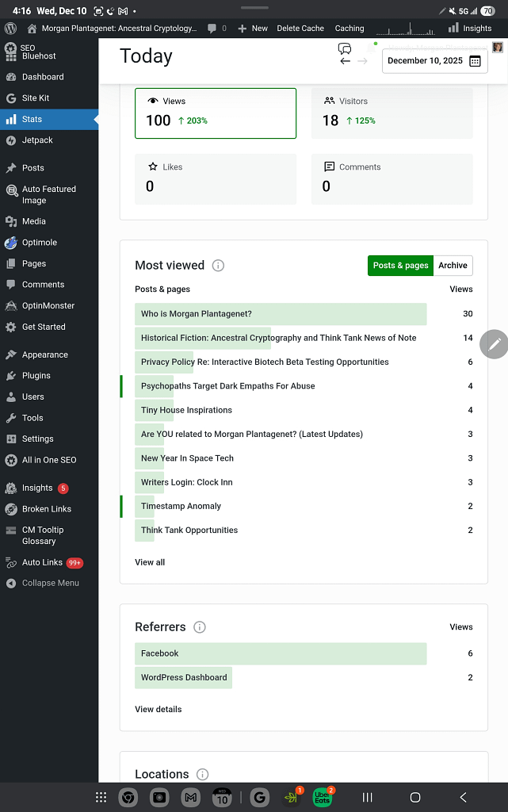Viewport: 508px width, 812px height.
Task: Click View all under Most viewed
Action: 150,562
